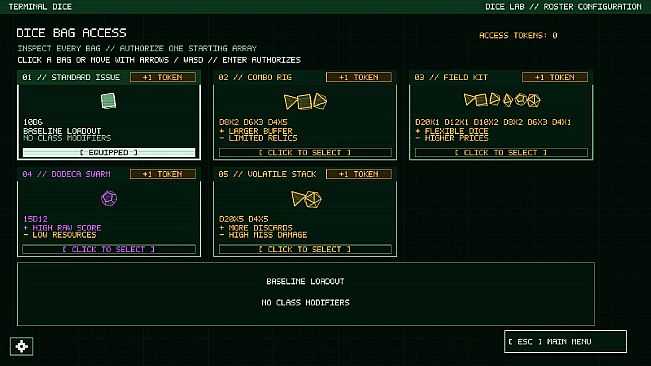Click the purple dodecahedron icon in Dodeca Swarm
651x366 pixels.
click(109, 198)
